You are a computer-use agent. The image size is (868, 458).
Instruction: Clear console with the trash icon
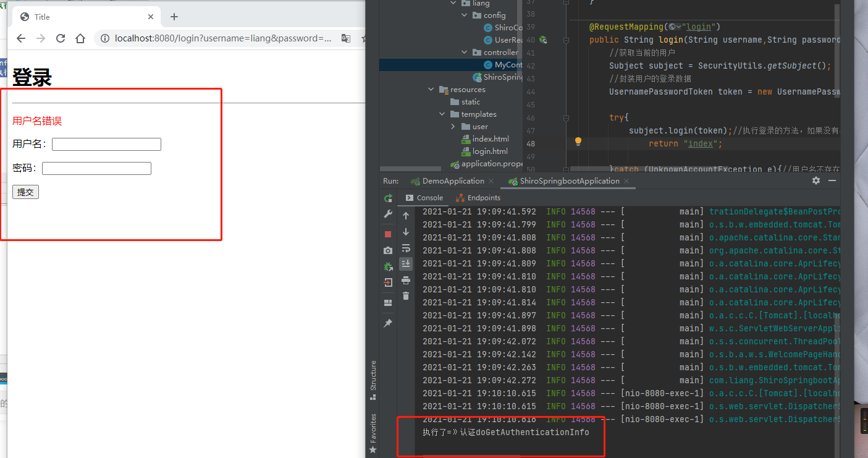pyautogui.click(x=406, y=296)
